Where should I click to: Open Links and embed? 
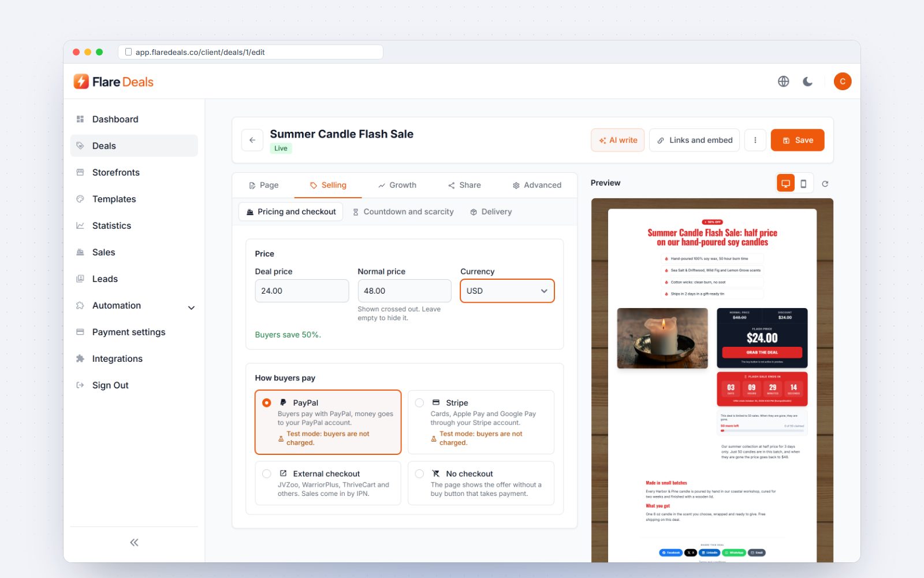[x=695, y=140]
